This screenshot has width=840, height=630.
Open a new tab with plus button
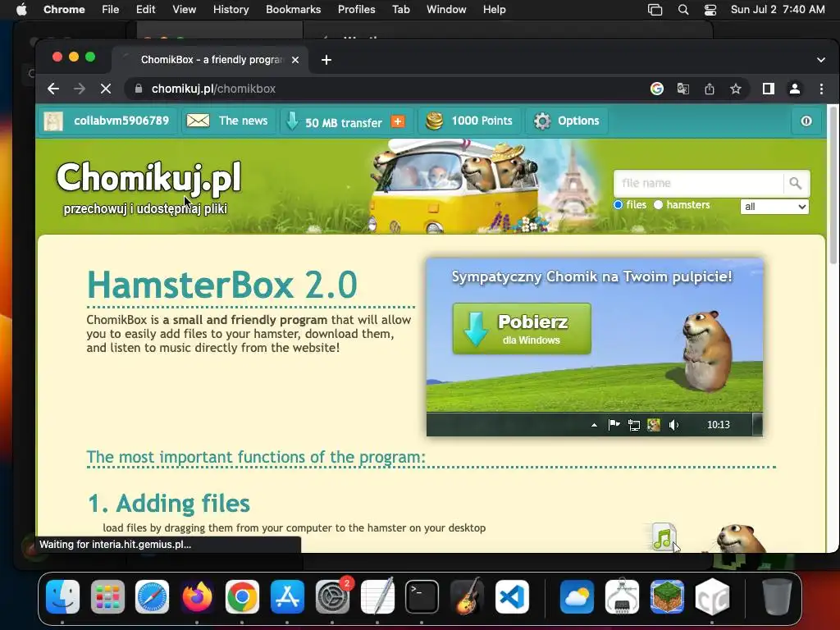(326, 60)
